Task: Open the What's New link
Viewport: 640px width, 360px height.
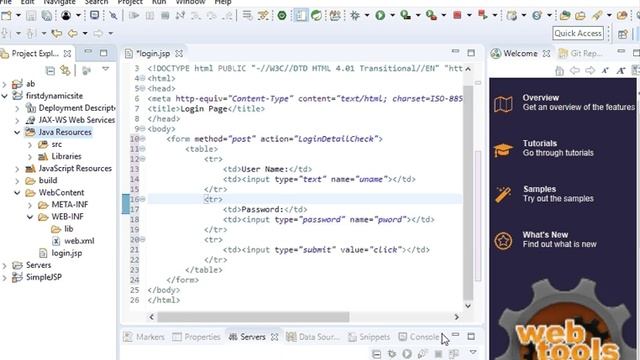Action: pyautogui.click(x=545, y=235)
